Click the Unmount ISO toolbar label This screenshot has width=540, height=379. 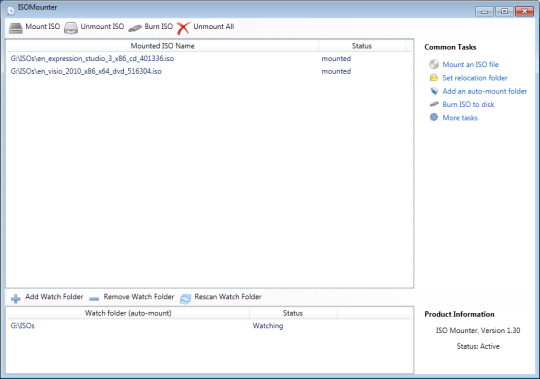pyautogui.click(x=102, y=27)
